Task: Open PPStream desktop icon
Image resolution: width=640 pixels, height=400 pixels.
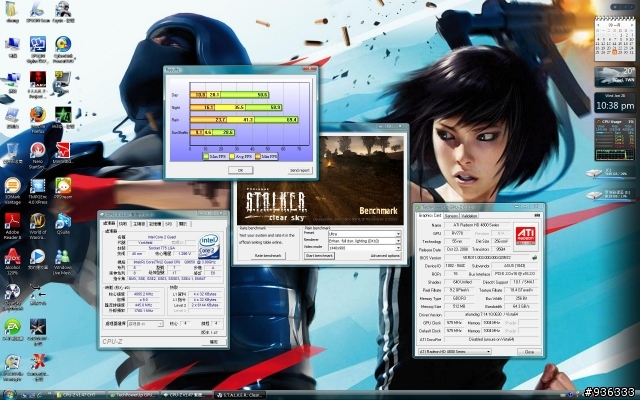Action: (x=63, y=186)
